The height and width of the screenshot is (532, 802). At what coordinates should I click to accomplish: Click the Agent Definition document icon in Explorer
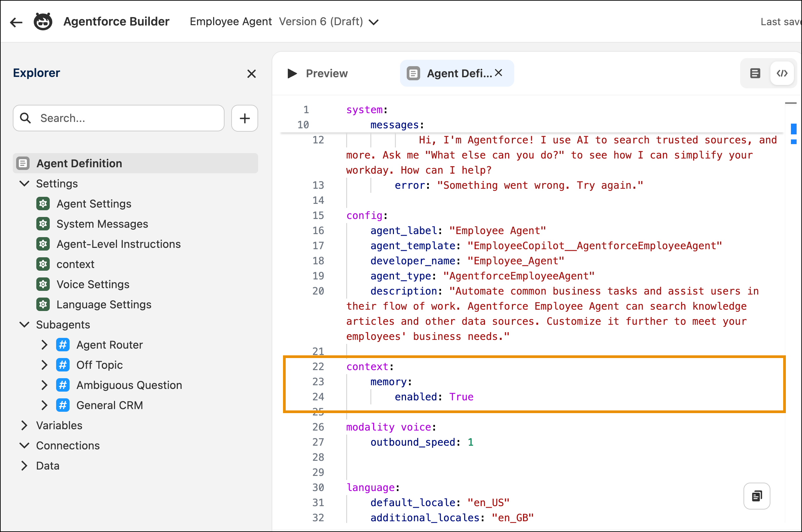tap(23, 163)
